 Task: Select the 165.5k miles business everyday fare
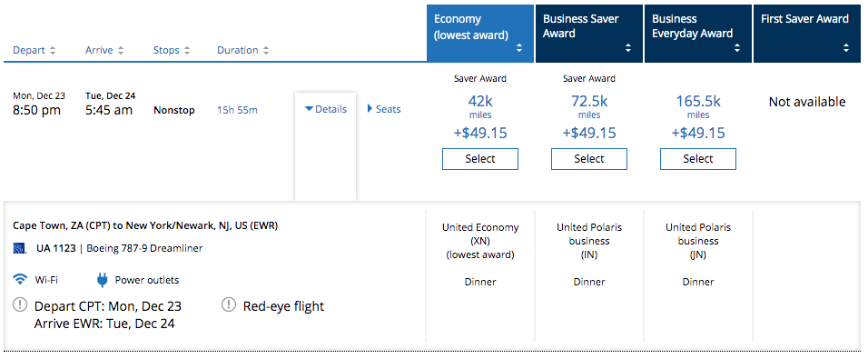698,159
